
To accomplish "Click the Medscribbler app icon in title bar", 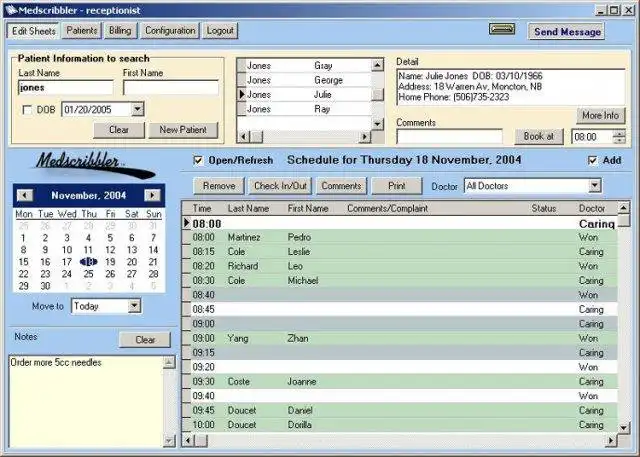I will click(11, 10).
